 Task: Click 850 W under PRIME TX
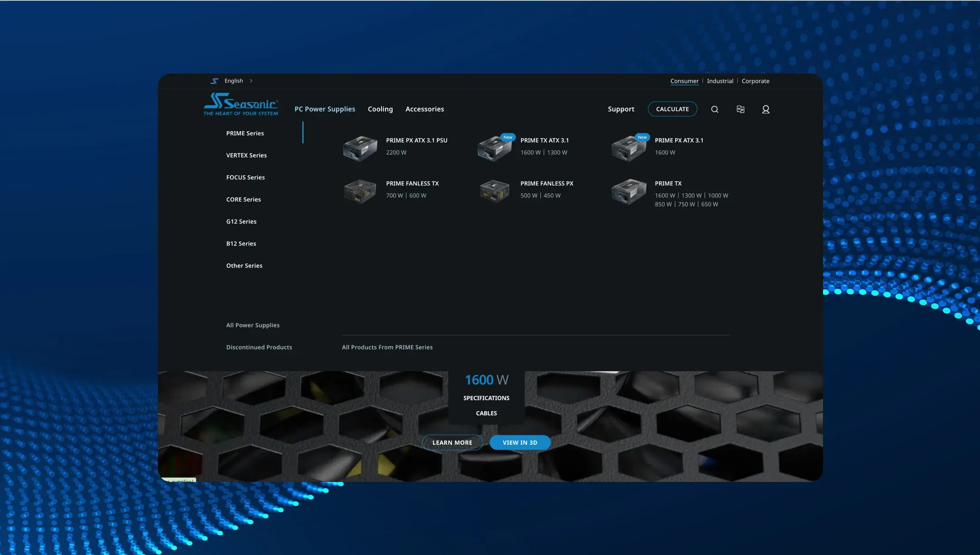pos(663,204)
